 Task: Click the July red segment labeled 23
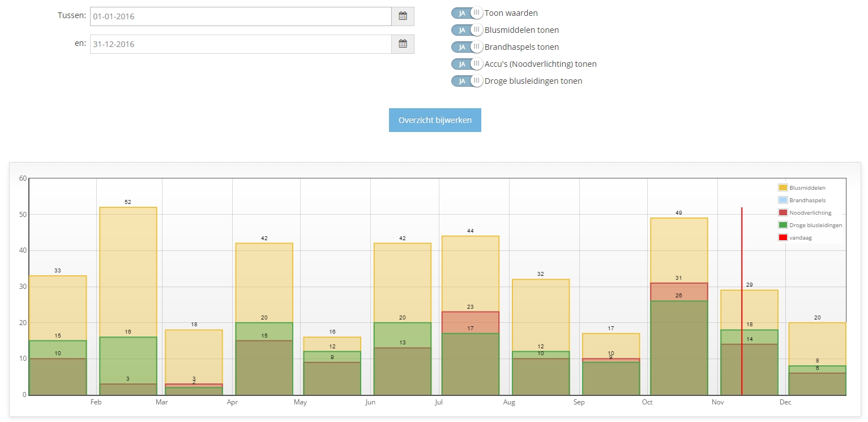(471, 322)
